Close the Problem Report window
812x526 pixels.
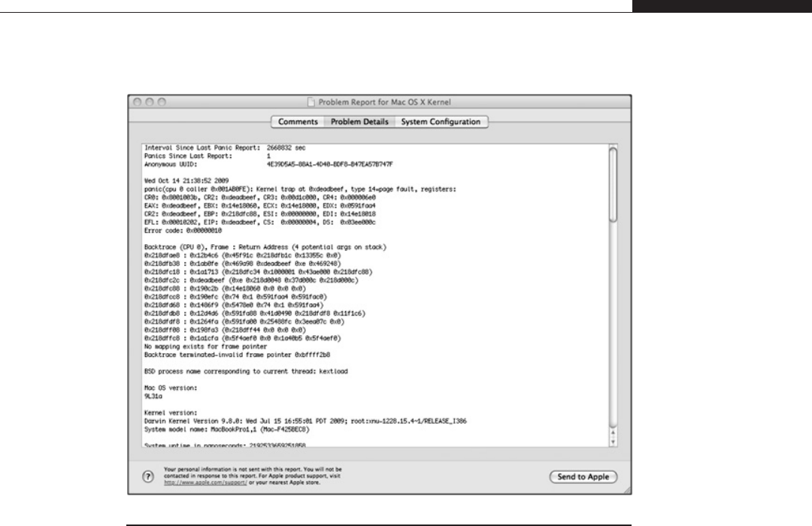tap(138, 102)
